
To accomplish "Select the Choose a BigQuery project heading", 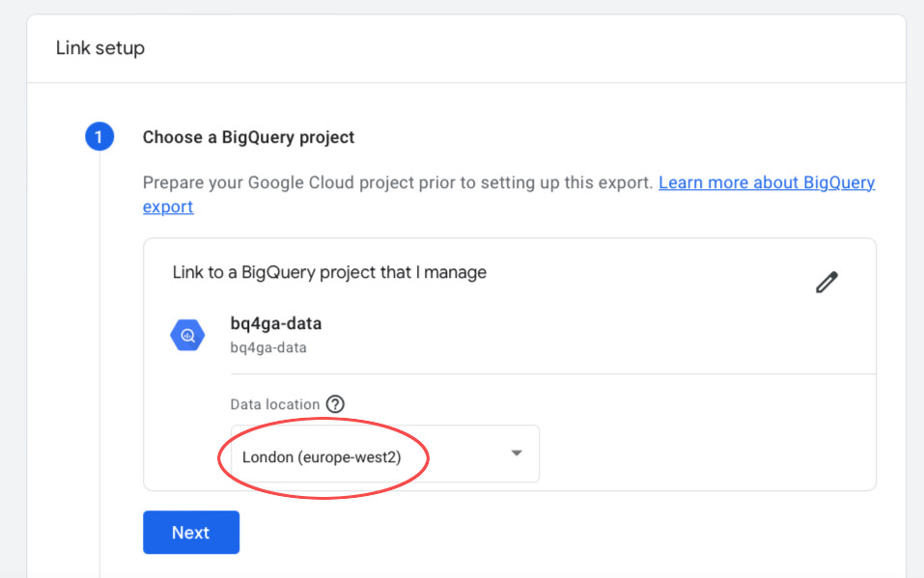I will 248,137.
